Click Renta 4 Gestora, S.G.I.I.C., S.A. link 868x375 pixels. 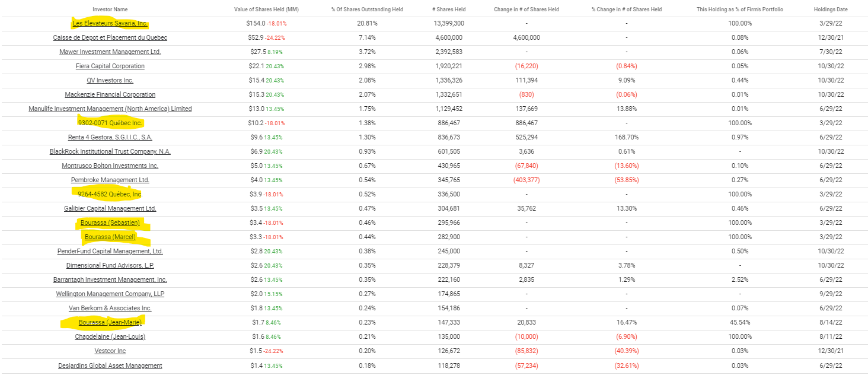[110, 137]
